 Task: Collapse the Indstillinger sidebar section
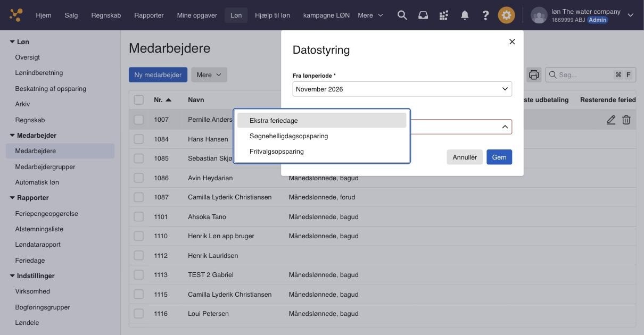pos(12,276)
